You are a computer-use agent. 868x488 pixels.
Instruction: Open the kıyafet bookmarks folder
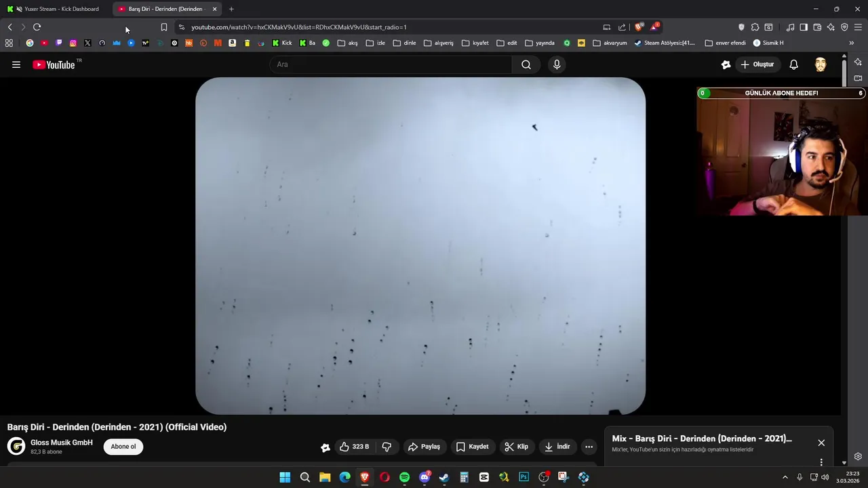pyautogui.click(x=475, y=43)
